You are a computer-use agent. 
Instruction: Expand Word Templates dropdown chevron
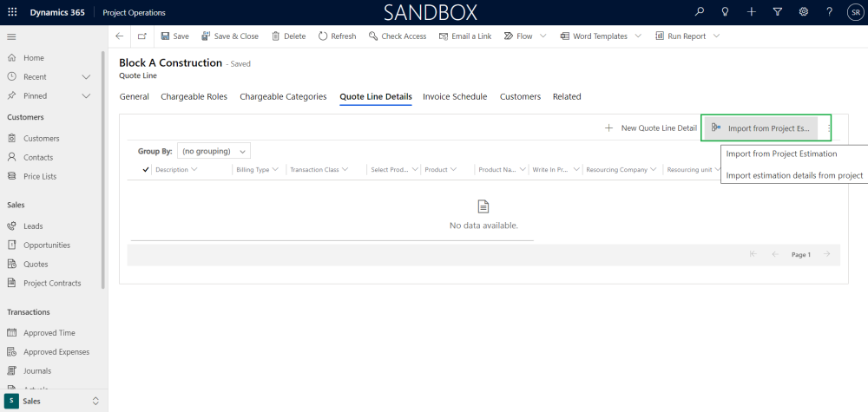638,36
